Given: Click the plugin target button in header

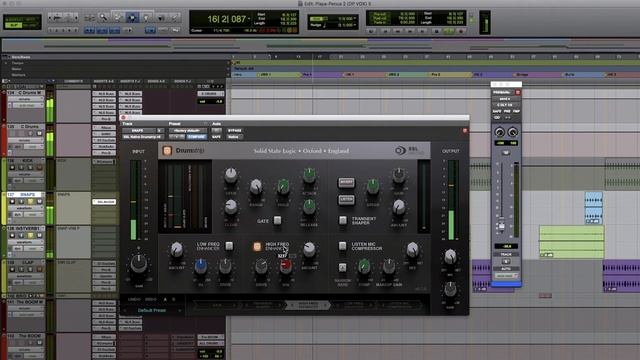Looking at the screenshot, I should click(x=464, y=131).
